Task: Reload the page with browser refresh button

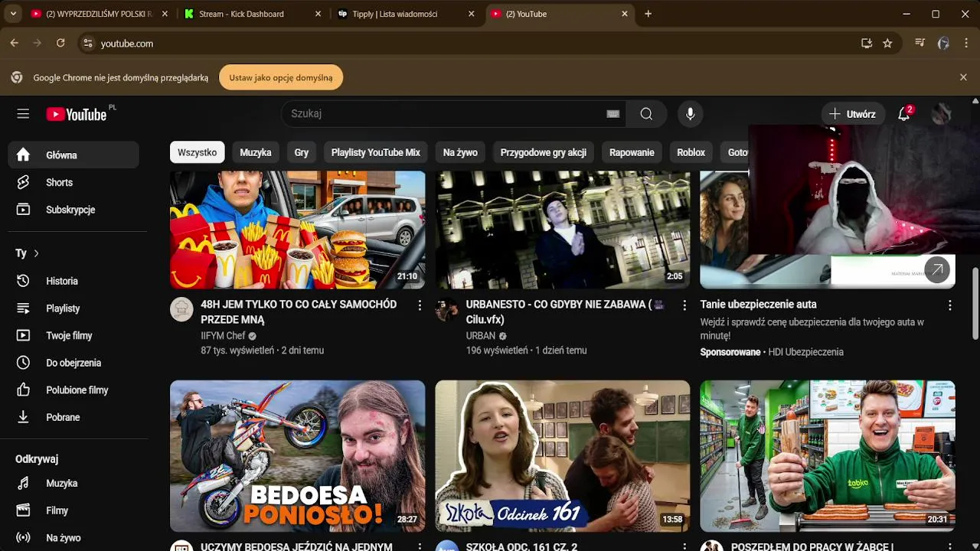Action: [60, 44]
